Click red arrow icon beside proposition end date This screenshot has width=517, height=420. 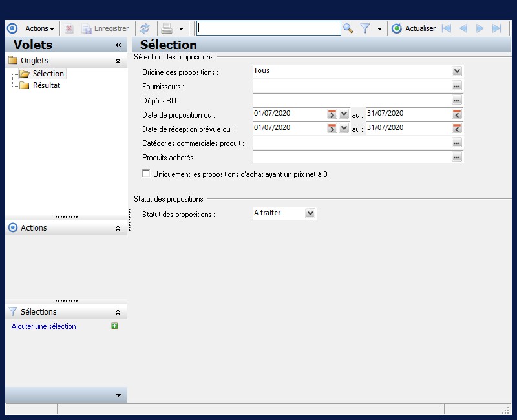(457, 114)
